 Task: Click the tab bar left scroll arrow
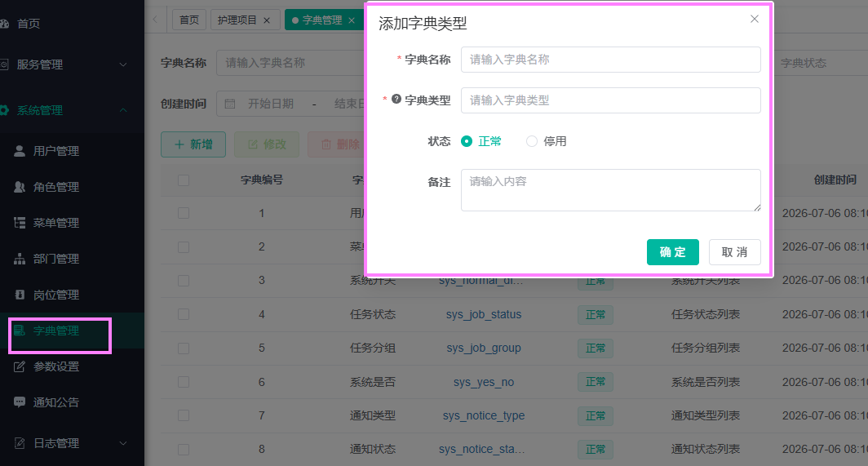pyautogui.click(x=155, y=20)
